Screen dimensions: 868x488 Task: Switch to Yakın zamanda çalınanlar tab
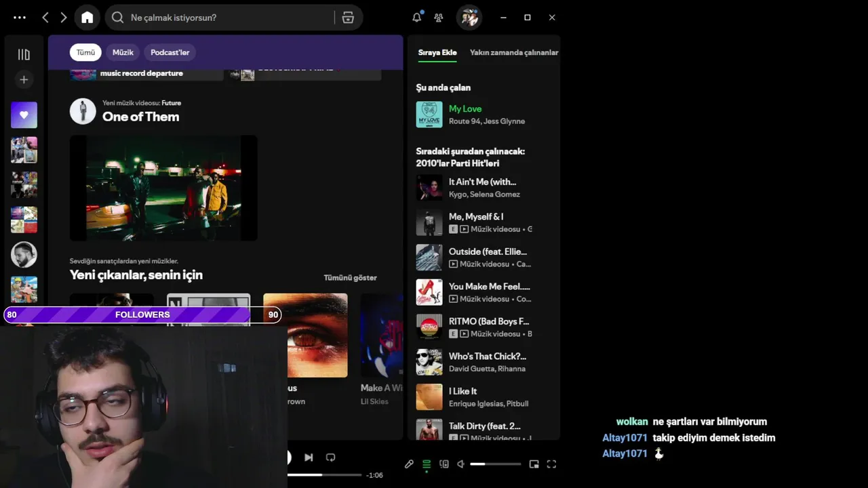click(514, 52)
